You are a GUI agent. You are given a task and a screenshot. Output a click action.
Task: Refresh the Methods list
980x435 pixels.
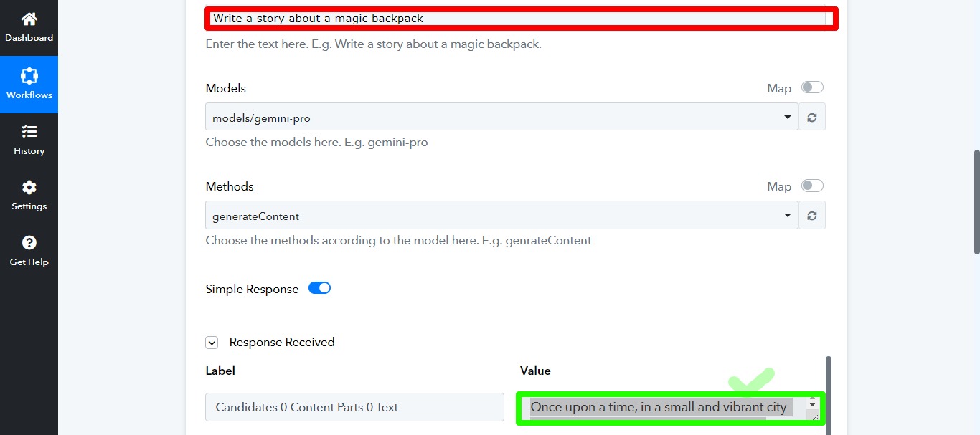pos(812,216)
